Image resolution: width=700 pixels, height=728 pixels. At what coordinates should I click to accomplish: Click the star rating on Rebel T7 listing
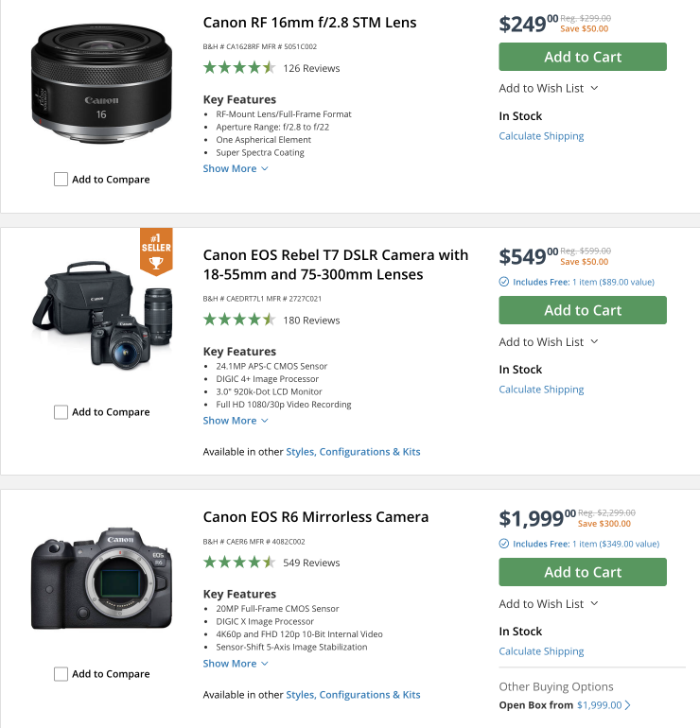click(239, 321)
